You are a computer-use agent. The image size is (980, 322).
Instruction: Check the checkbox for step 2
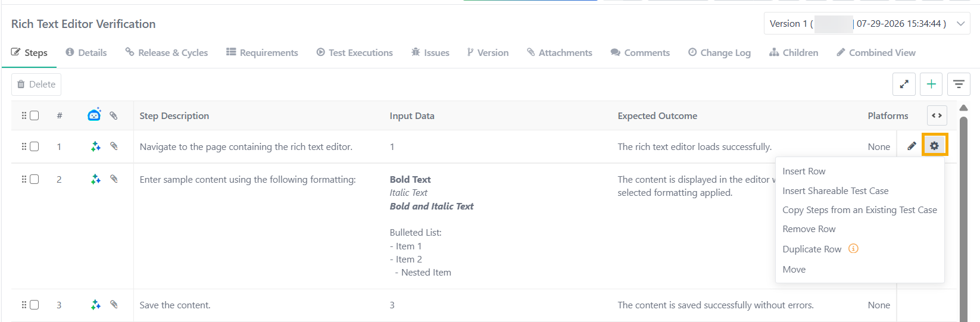(35, 179)
